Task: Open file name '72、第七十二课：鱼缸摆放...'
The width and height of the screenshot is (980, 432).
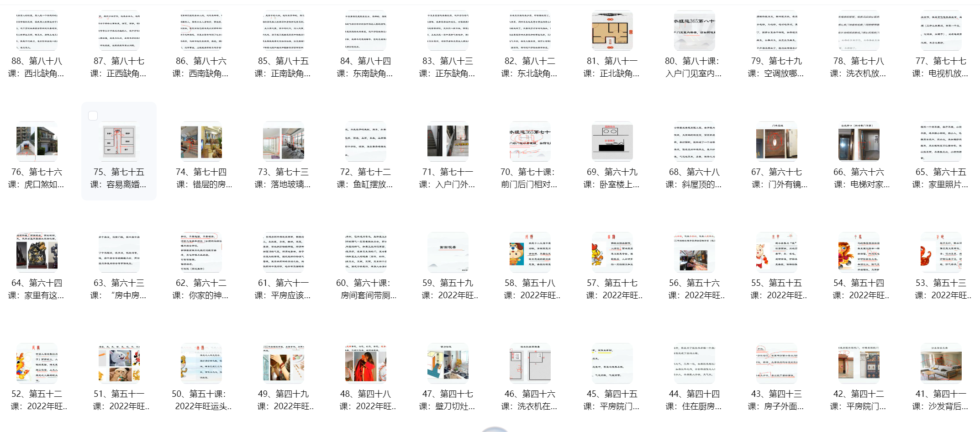Action: [365, 178]
